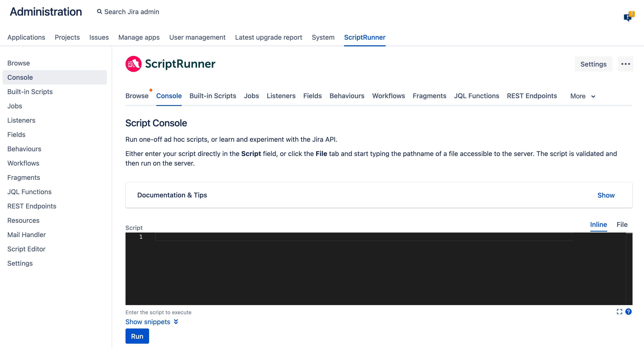
Task: Open Built-in Scripts in the sidebar
Action: click(55, 92)
